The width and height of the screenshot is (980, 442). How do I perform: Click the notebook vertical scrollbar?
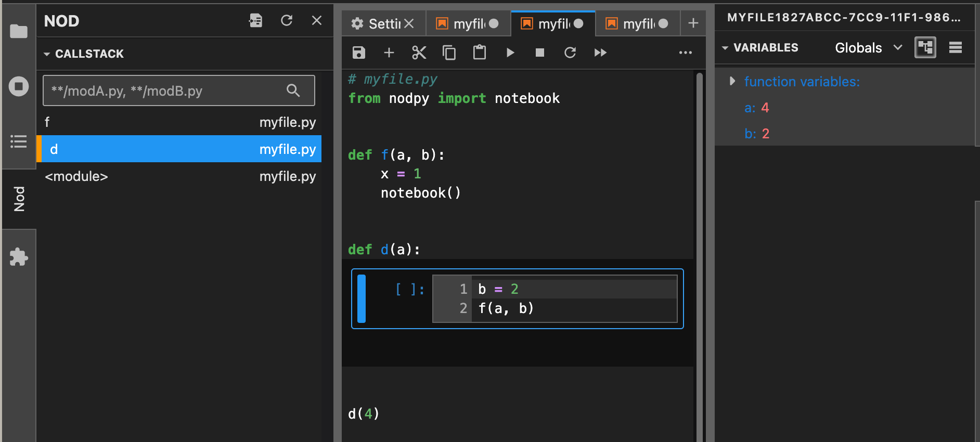click(x=700, y=257)
